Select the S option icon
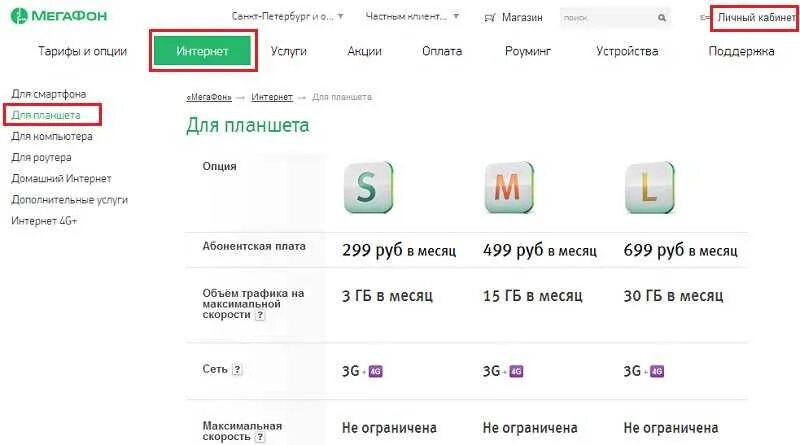The image size is (800, 445). pos(368,187)
